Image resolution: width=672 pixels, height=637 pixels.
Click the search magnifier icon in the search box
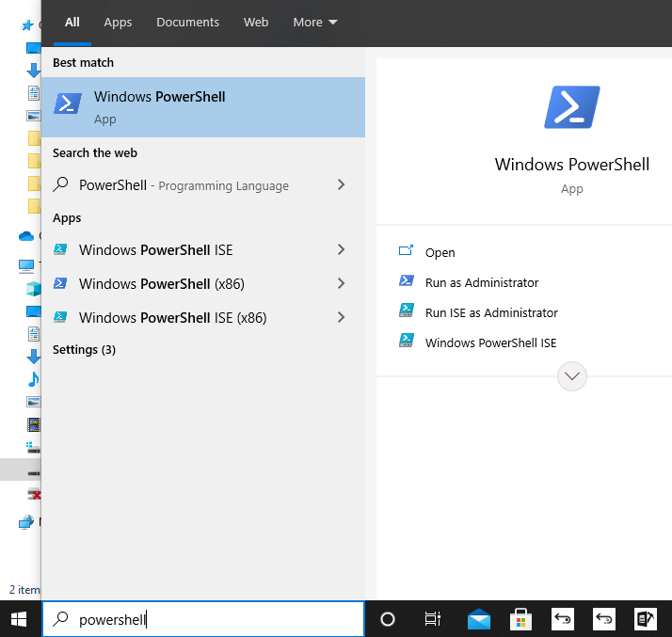(x=60, y=619)
